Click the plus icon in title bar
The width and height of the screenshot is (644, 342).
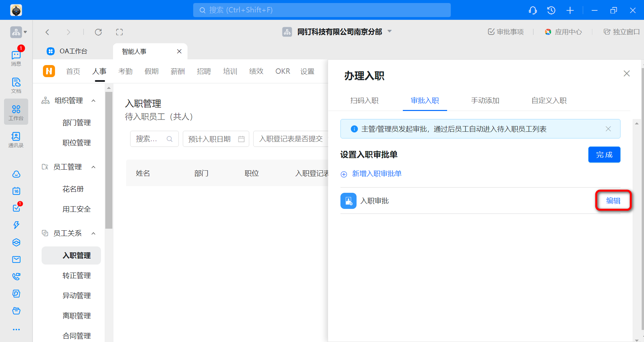(x=570, y=10)
